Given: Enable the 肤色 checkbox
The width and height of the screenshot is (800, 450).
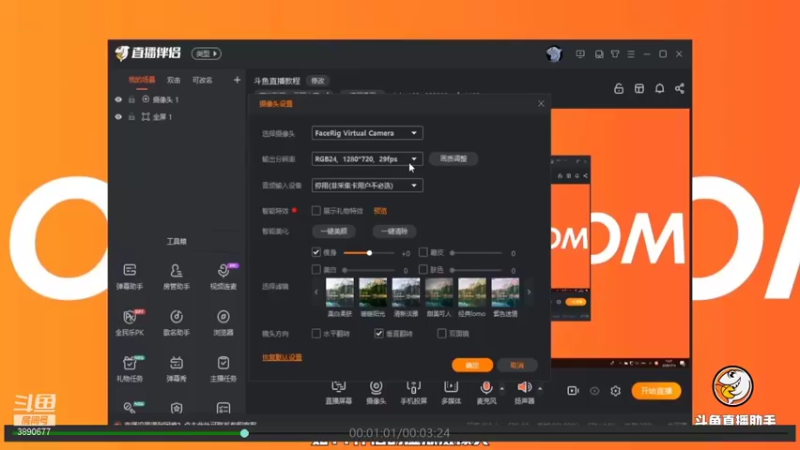Looking at the screenshot, I should click(423, 269).
